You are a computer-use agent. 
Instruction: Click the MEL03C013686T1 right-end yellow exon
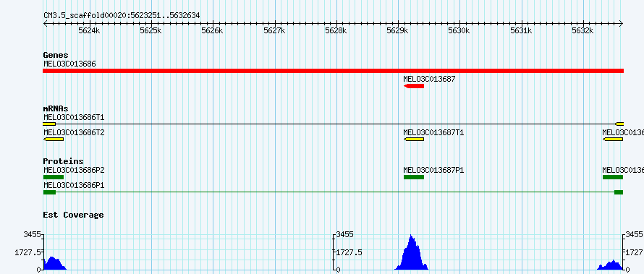(x=619, y=124)
